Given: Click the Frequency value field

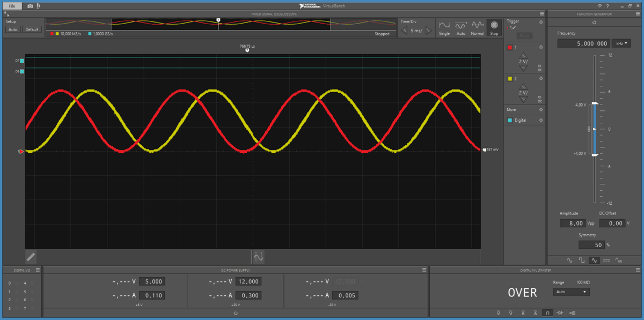Looking at the screenshot, I should pos(583,43).
